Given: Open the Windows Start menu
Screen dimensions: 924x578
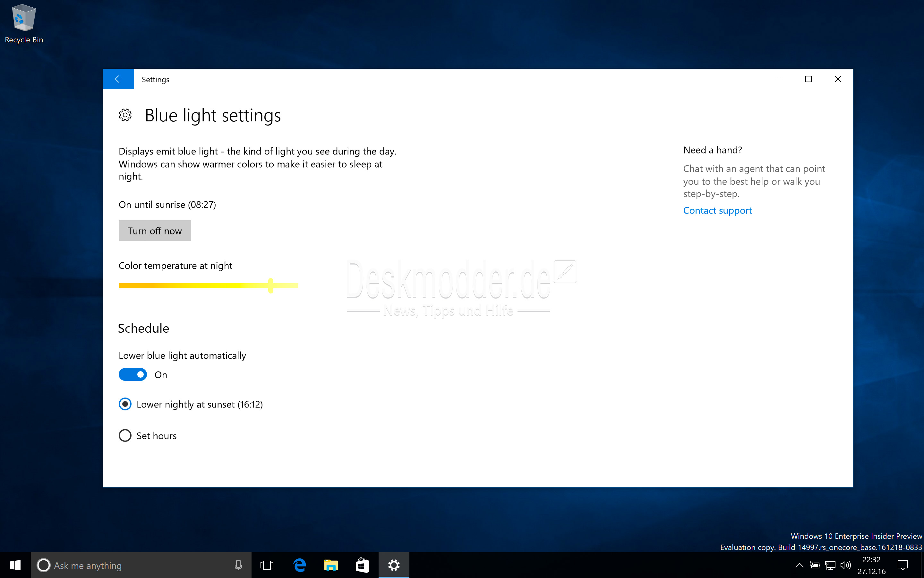Looking at the screenshot, I should (15, 565).
